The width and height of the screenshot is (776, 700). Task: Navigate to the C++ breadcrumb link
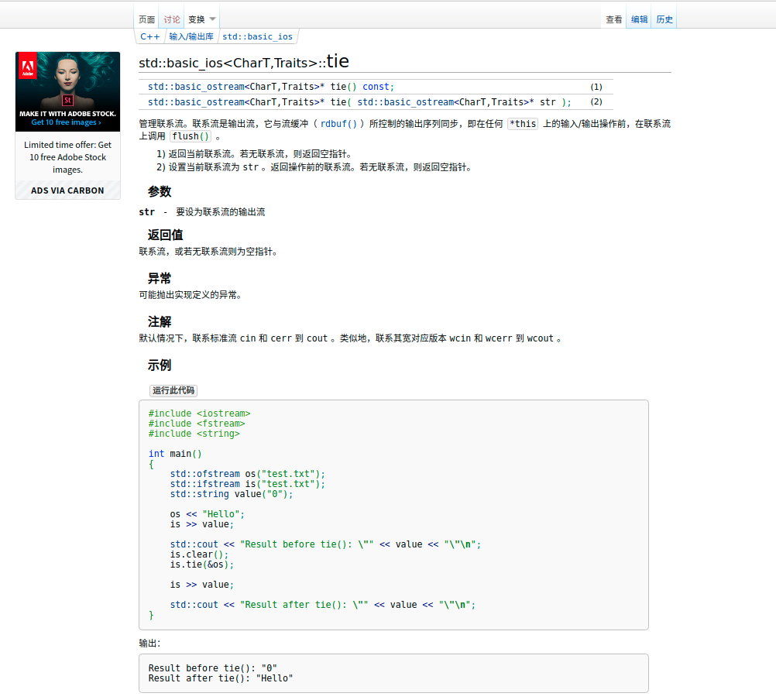[149, 36]
